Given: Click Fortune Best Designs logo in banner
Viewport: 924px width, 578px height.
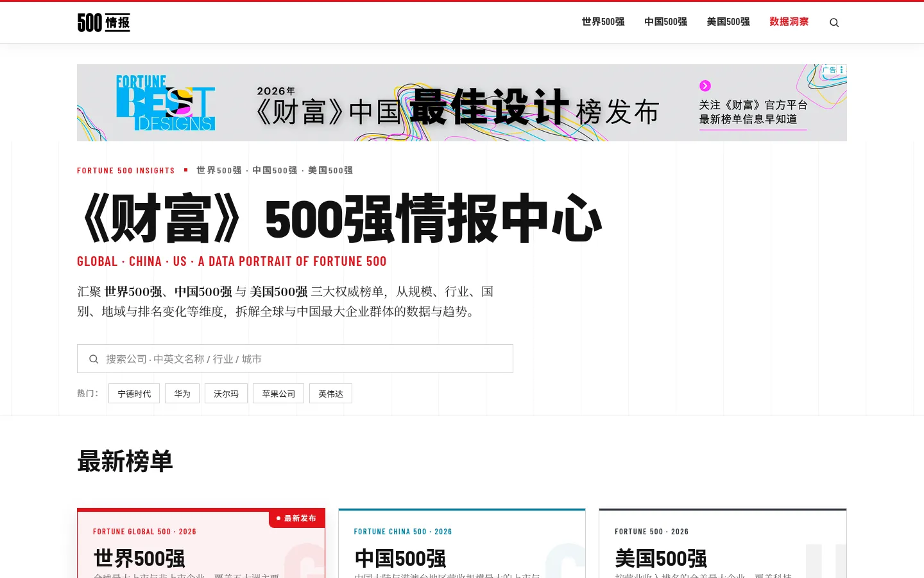Looking at the screenshot, I should (166, 103).
